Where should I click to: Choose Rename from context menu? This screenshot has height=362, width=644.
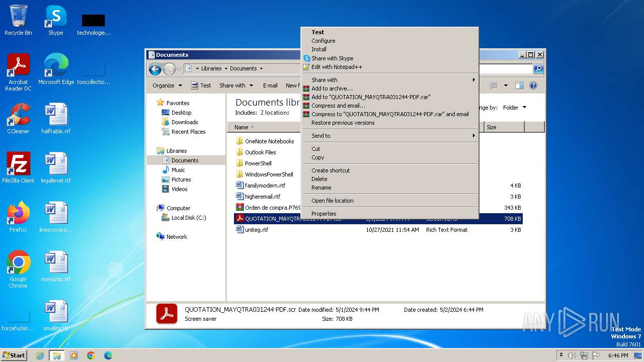(x=389, y=188)
